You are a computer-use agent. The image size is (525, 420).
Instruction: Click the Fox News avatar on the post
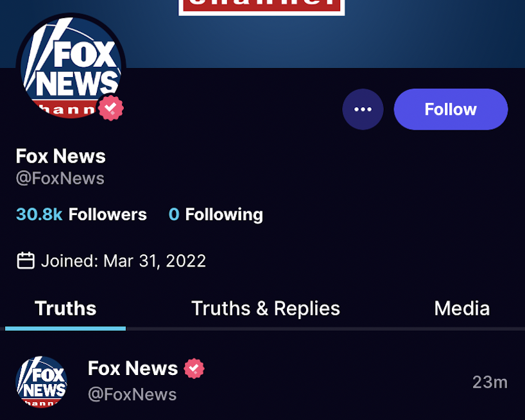pos(40,381)
